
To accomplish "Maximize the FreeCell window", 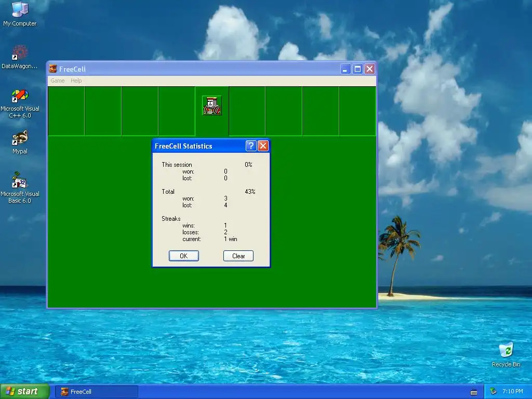I will (x=357, y=69).
